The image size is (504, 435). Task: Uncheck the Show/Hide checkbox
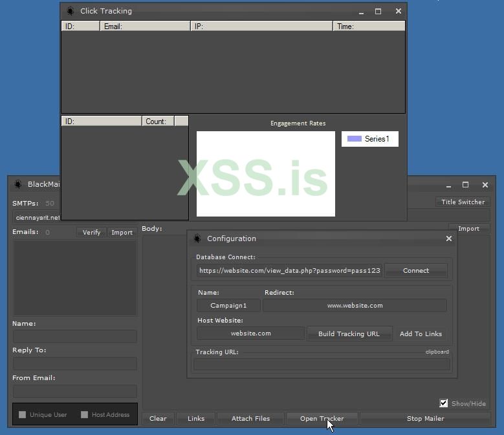443,403
